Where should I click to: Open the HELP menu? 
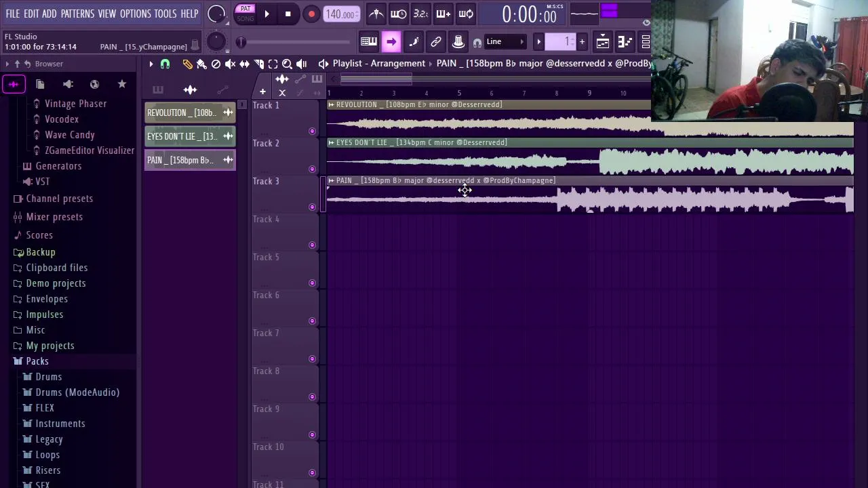pos(189,14)
